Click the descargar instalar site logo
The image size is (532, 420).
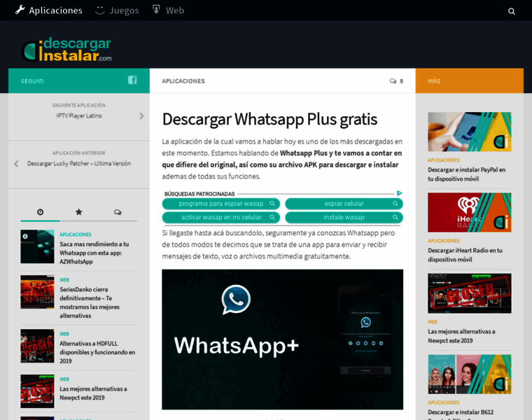[66, 49]
